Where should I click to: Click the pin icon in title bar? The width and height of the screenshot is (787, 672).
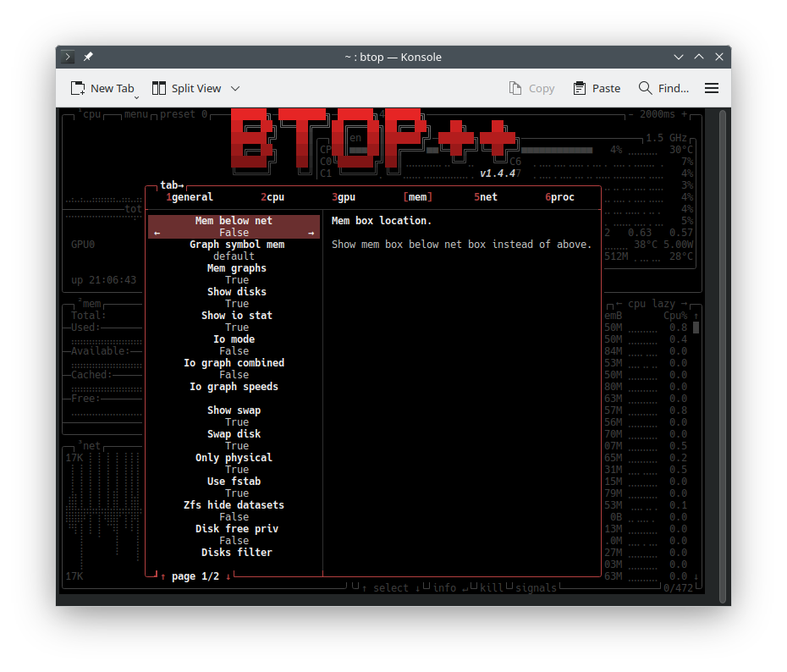tap(88, 57)
